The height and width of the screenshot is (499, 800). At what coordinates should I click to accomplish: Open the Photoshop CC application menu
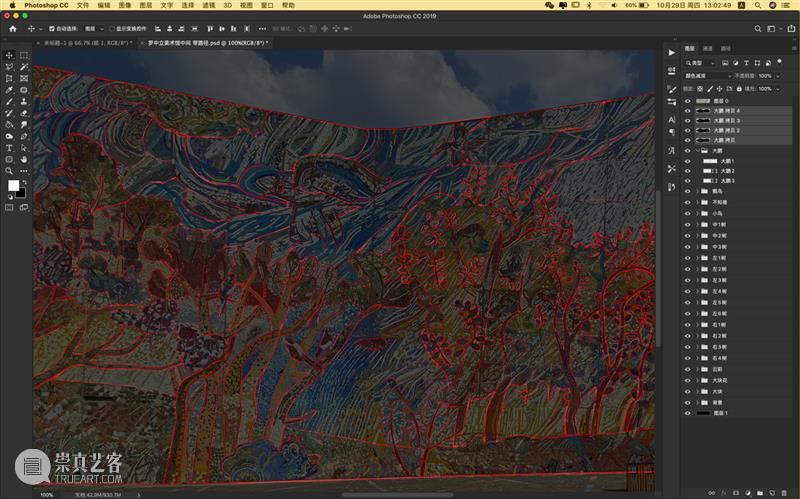[x=46, y=5]
